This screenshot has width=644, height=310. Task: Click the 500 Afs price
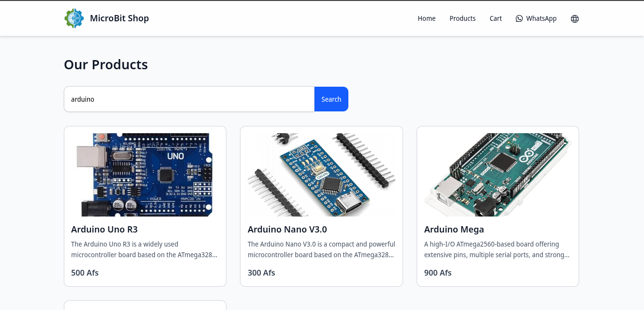(85, 273)
